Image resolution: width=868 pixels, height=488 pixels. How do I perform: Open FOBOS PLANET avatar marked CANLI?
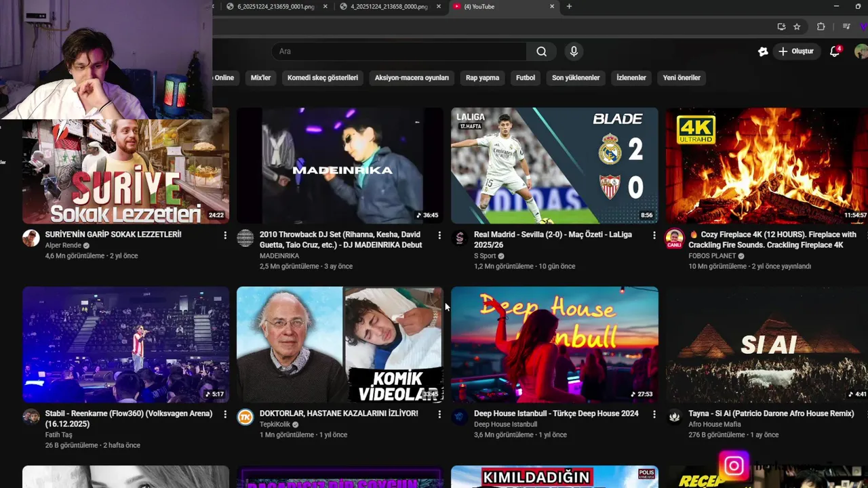click(x=674, y=239)
